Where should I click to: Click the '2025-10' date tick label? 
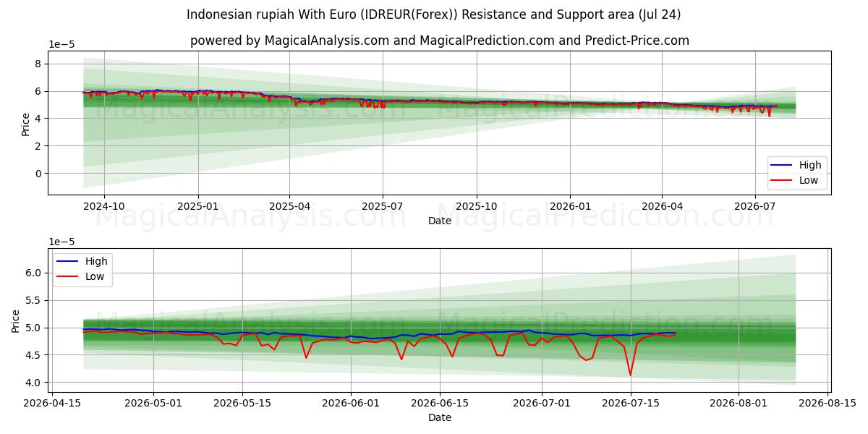(477, 206)
